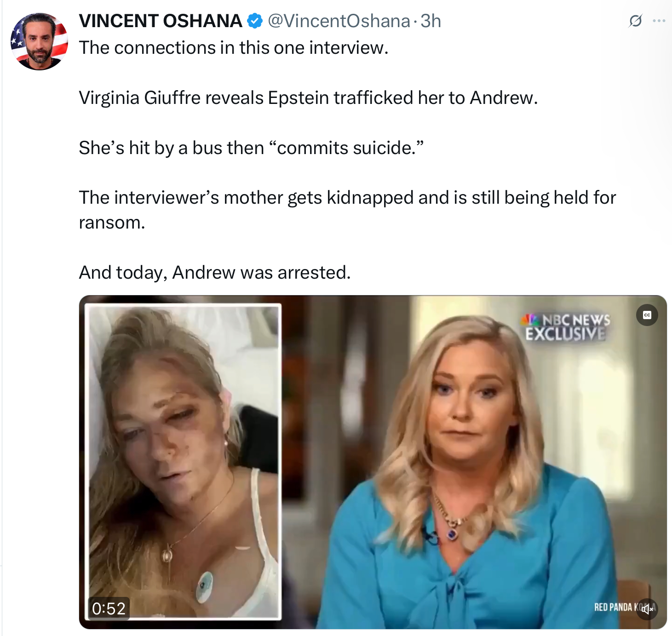
Task: Open the three-dot more options menu
Action: (659, 21)
